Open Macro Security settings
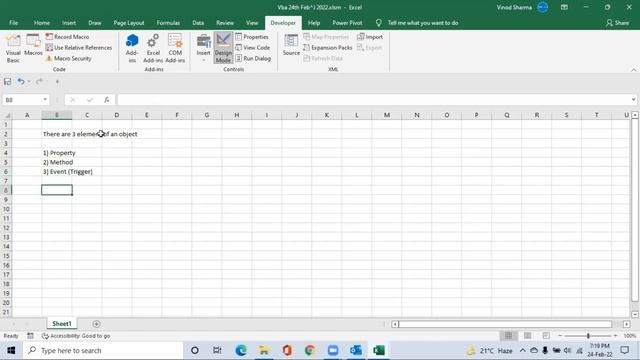The image size is (640, 360). click(x=69, y=58)
